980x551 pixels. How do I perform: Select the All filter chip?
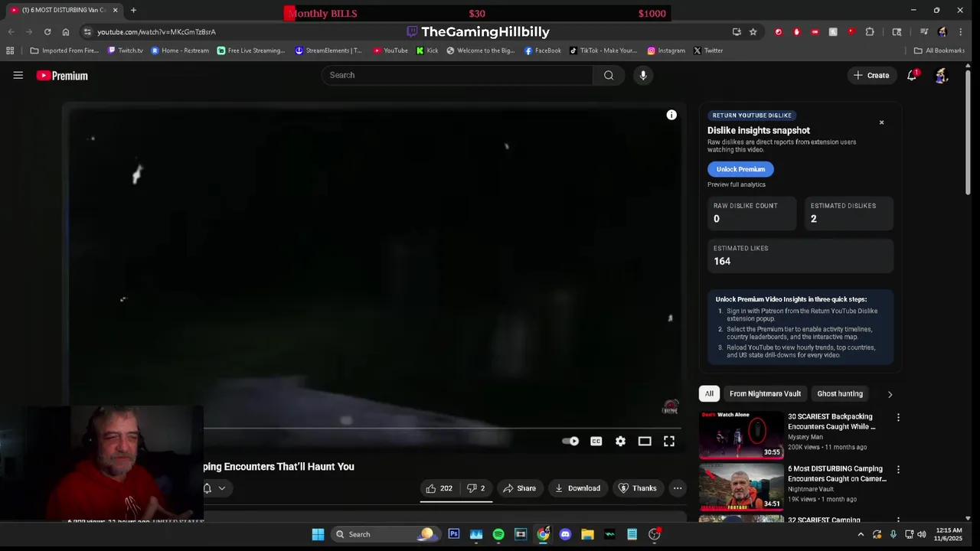click(x=709, y=393)
